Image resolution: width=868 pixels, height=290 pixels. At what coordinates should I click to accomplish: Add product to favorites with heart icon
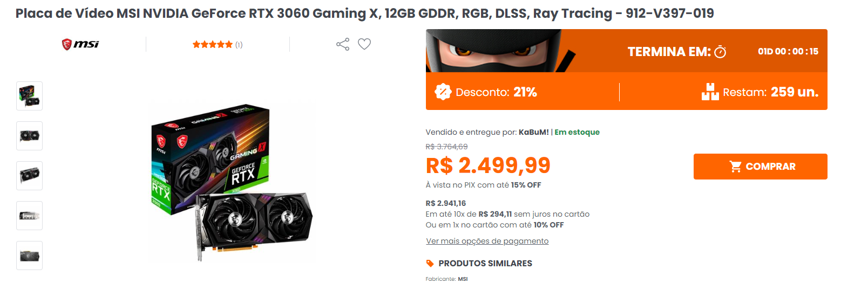pyautogui.click(x=364, y=44)
